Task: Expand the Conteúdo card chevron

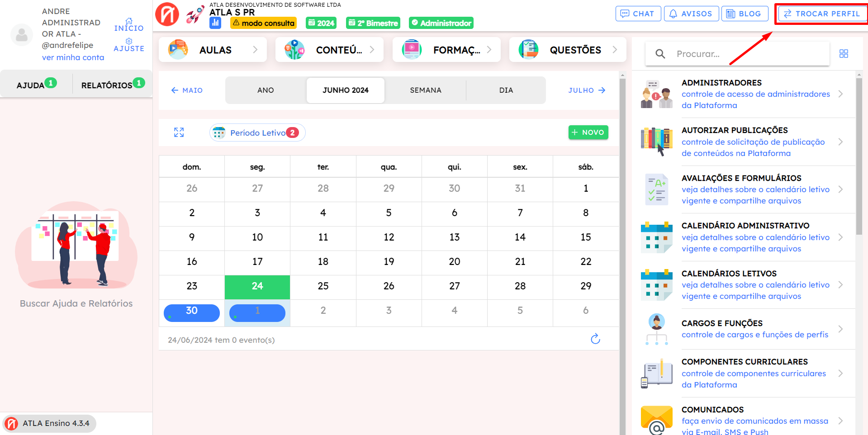Action: click(372, 50)
